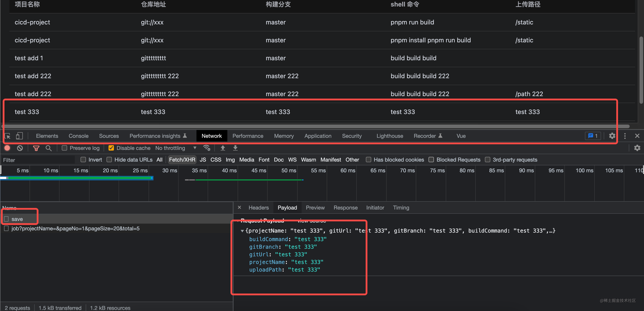This screenshot has width=644, height=311.
Task: Activate the inspect element picker icon
Action: click(8, 136)
